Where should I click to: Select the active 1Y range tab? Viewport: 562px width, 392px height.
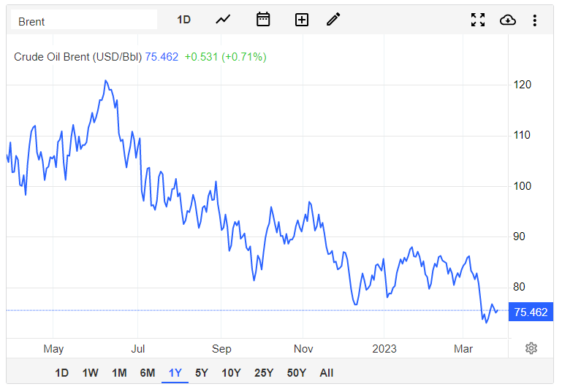(x=175, y=373)
